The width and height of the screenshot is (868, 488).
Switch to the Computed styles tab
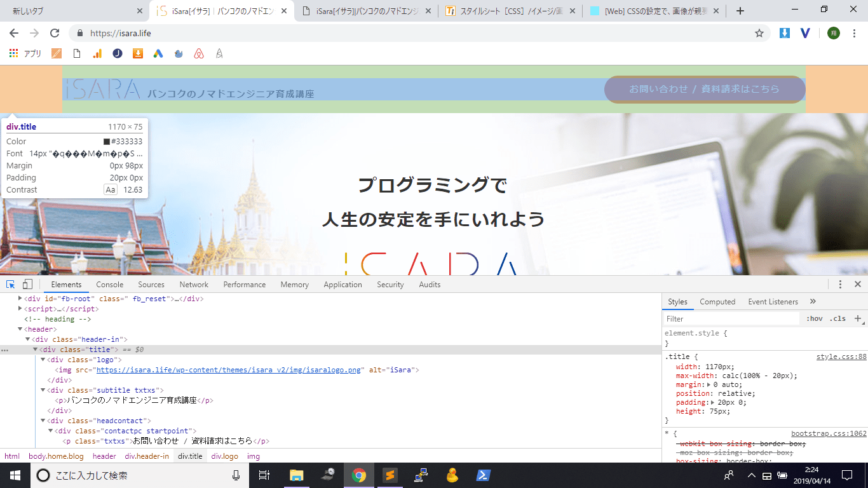[717, 302]
